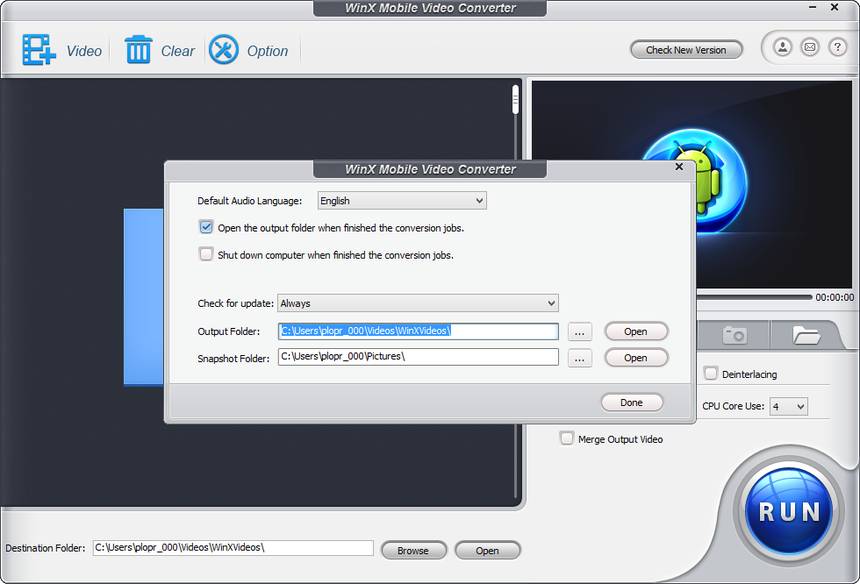This screenshot has width=860, height=584.
Task: Open the Snapshot Folder location
Action: point(636,358)
